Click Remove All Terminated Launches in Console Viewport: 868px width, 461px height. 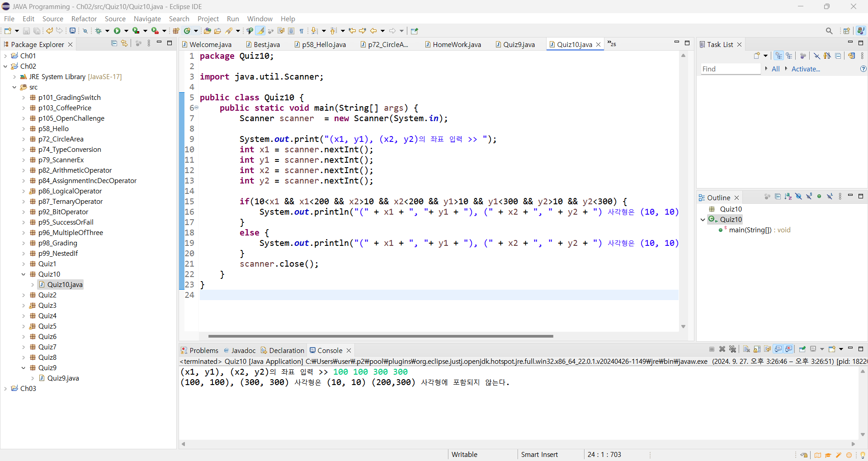click(x=733, y=349)
